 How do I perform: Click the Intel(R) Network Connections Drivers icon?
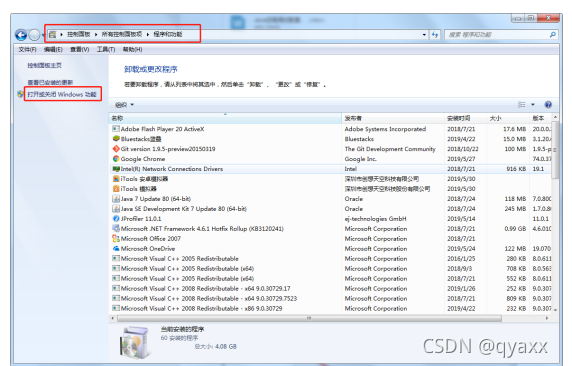[x=116, y=169]
